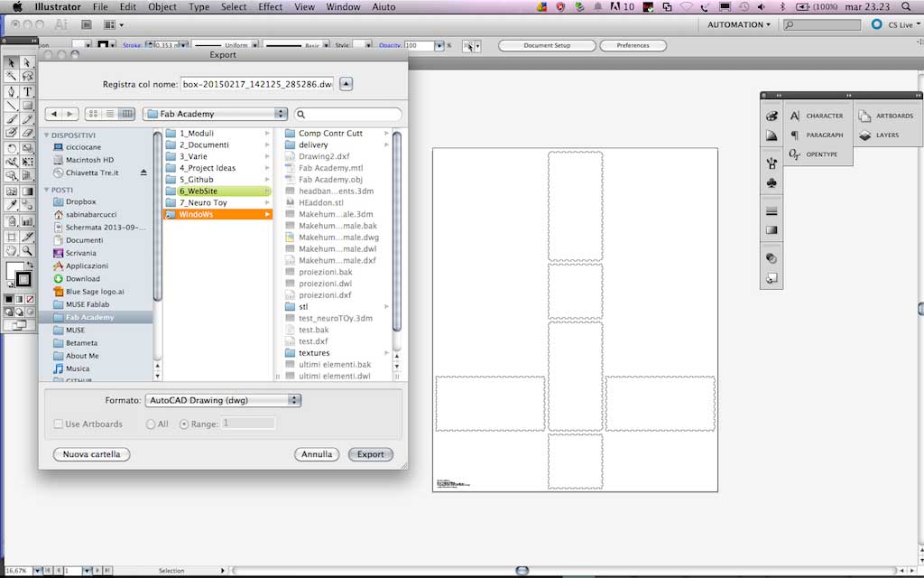The image size is (924, 578).
Task: Click the Nuova cartella button
Action: point(91,454)
